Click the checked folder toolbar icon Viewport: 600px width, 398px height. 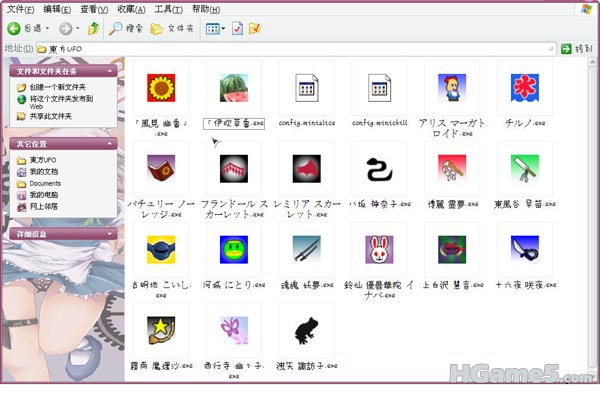click(x=255, y=28)
